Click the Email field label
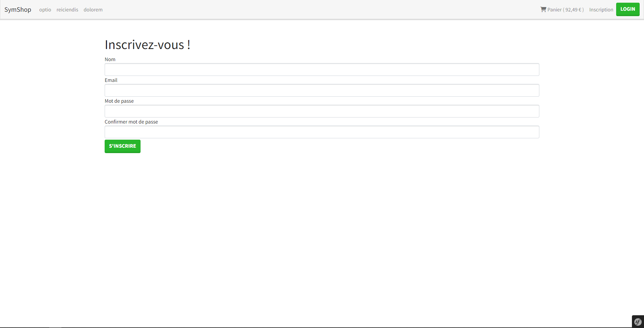This screenshot has height=328, width=644. (111, 80)
